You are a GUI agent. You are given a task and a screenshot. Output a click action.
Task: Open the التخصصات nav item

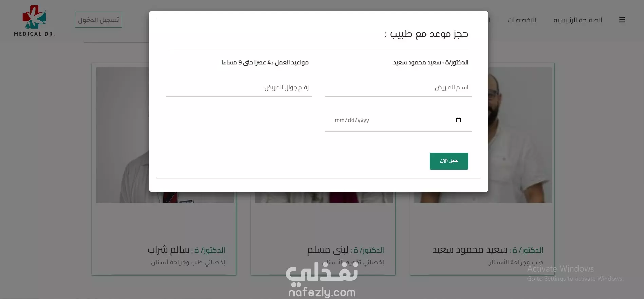522,20
